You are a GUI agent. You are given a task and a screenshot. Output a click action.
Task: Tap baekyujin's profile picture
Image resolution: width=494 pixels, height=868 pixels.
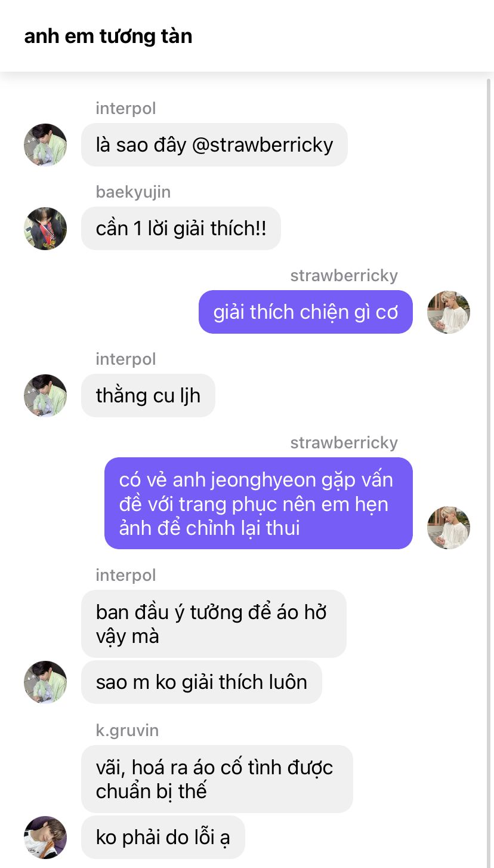point(45,228)
